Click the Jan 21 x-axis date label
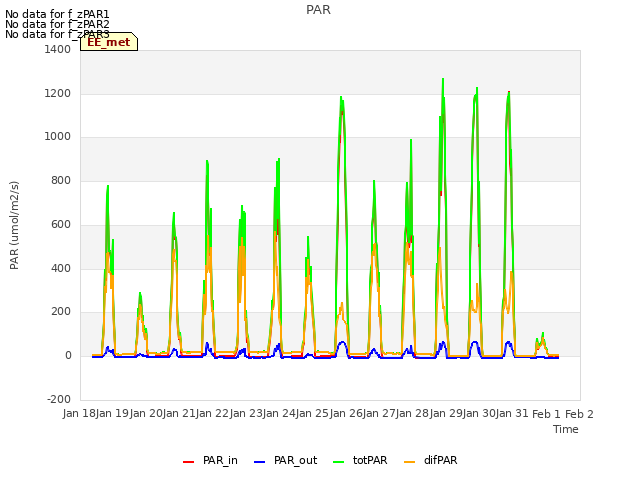 (179, 414)
